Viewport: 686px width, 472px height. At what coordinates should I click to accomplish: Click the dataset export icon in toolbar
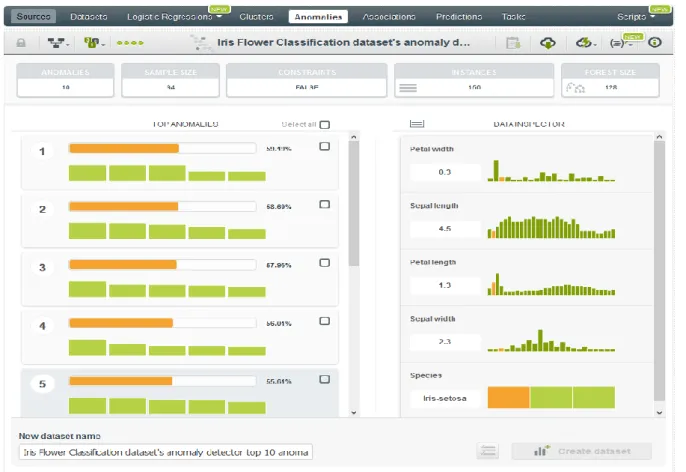point(513,43)
